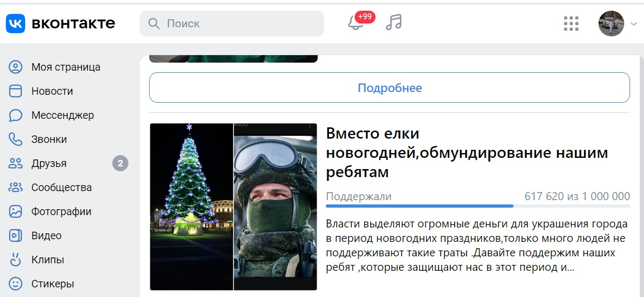
Task: Click the Видео play icon
Action: (x=16, y=236)
